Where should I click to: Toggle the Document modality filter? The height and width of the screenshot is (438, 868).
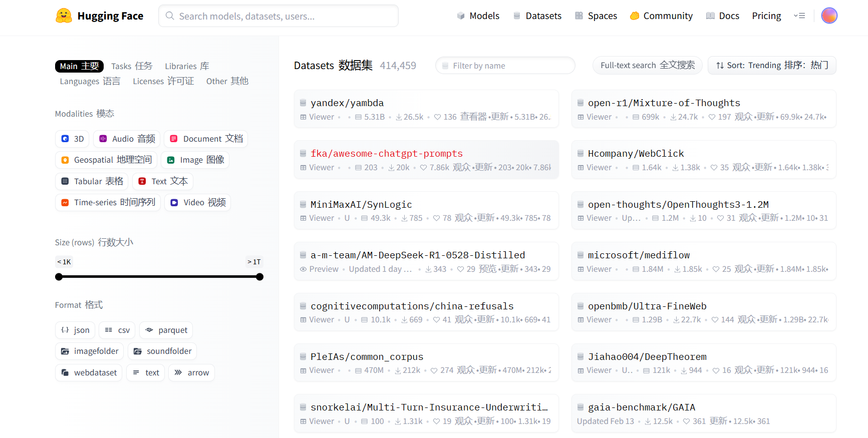206,139
